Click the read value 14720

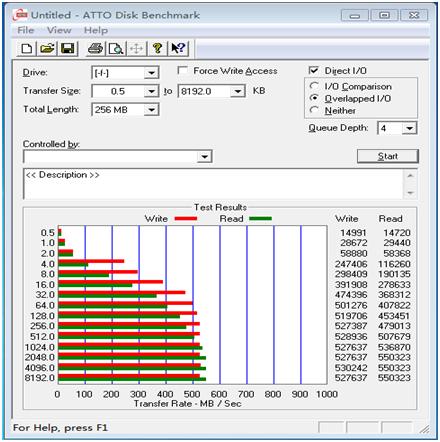[397, 233]
